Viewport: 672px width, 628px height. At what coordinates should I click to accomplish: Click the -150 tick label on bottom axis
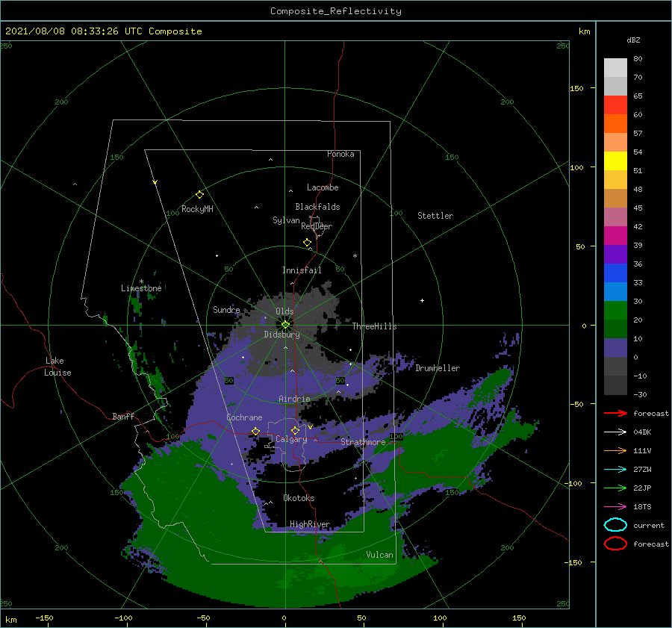45,618
